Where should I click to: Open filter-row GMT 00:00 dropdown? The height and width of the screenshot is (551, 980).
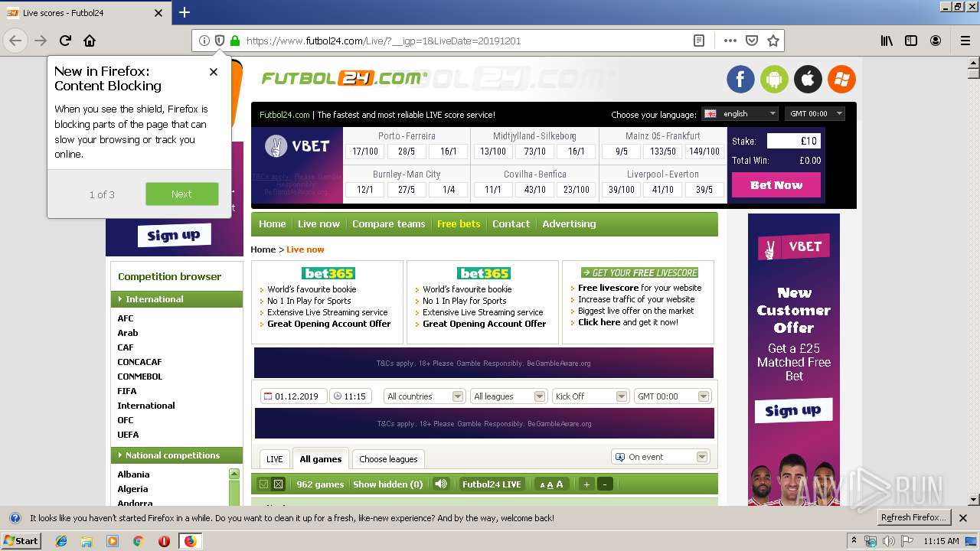pos(672,396)
